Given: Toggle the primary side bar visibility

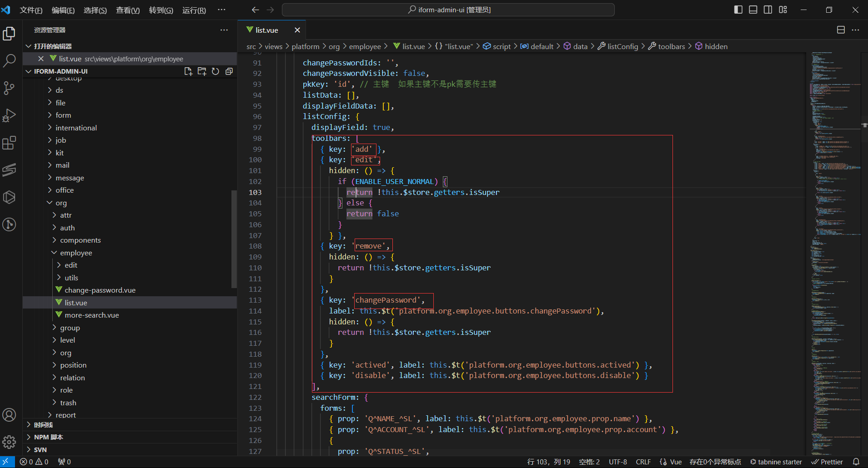Looking at the screenshot, I should point(738,10).
